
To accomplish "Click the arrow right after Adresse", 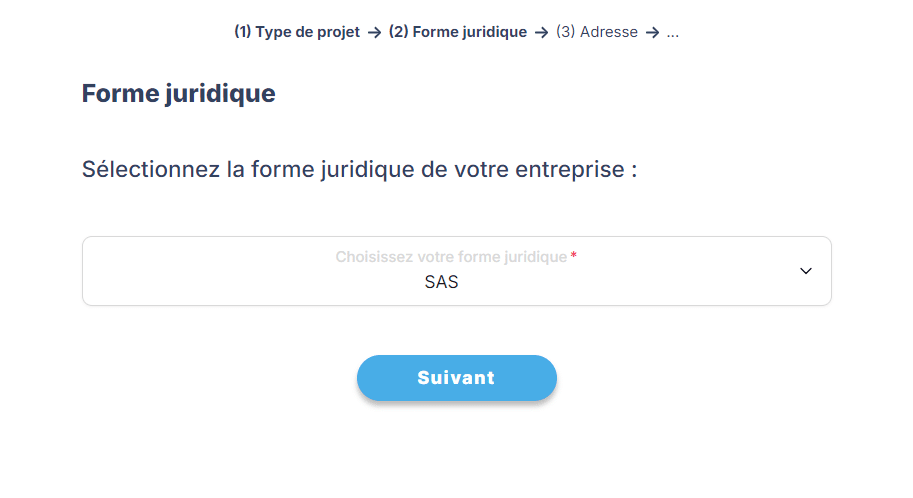I will 652,32.
